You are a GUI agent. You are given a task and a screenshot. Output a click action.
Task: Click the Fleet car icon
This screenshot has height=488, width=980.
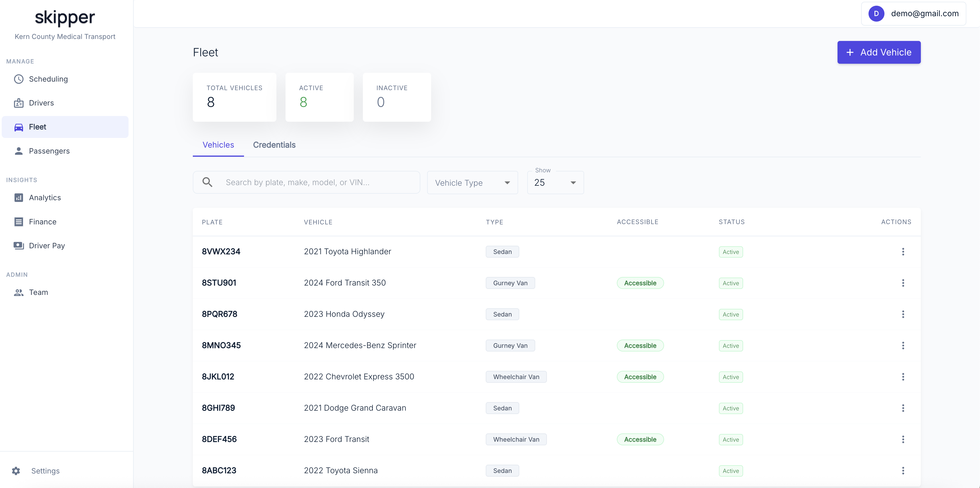(x=19, y=127)
